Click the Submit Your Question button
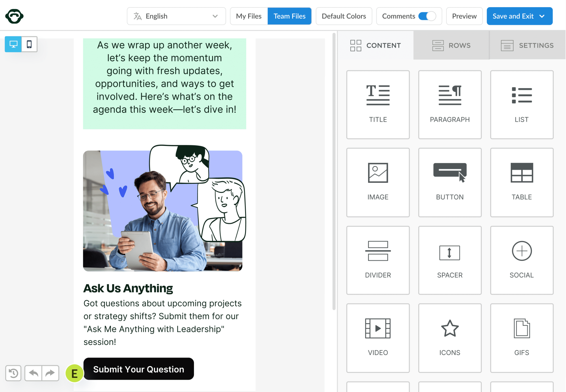The height and width of the screenshot is (392, 566). tap(138, 369)
